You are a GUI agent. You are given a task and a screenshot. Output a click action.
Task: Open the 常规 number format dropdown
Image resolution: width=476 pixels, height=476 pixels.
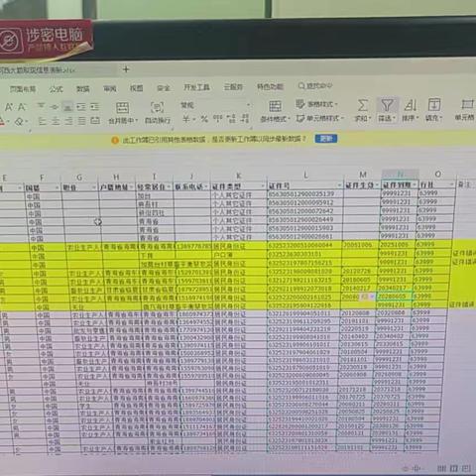(248, 105)
